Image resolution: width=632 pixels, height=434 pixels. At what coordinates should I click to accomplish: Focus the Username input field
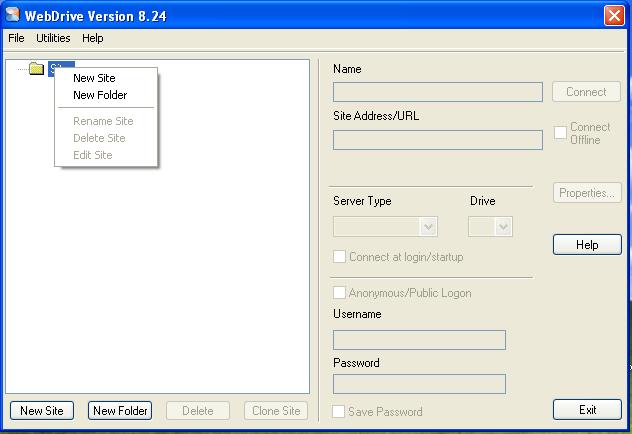point(419,340)
